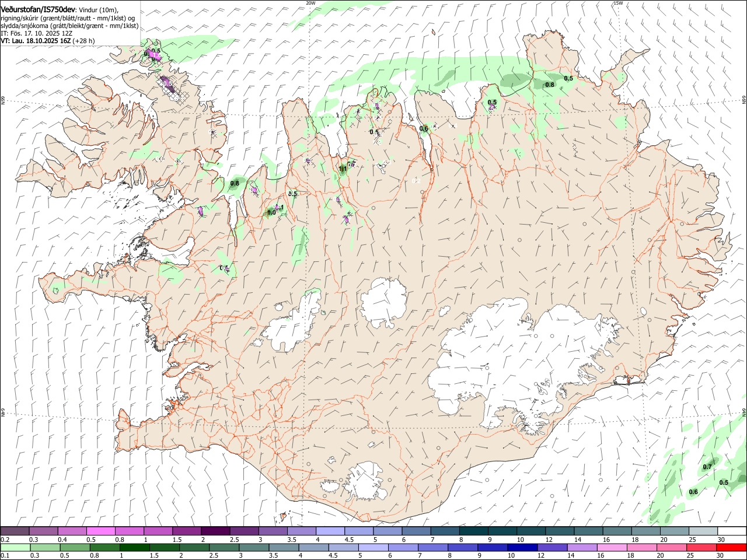The width and height of the screenshot is (747, 560).
Task: Click the "0.7" precipitation value offshore in the southeast
Action: pyautogui.click(x=707, y=467)
